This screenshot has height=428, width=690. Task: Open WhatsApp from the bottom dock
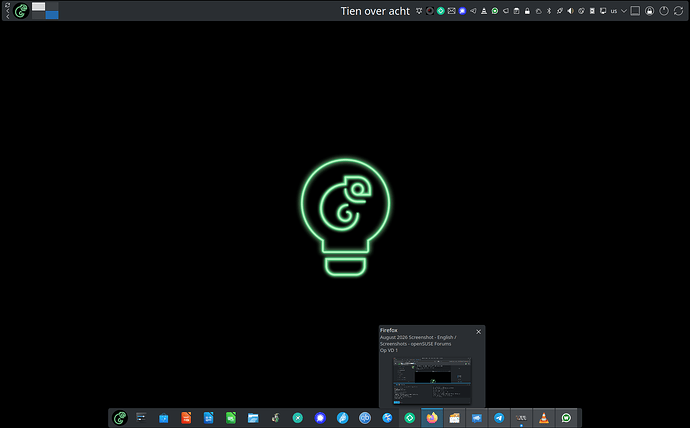566,418
